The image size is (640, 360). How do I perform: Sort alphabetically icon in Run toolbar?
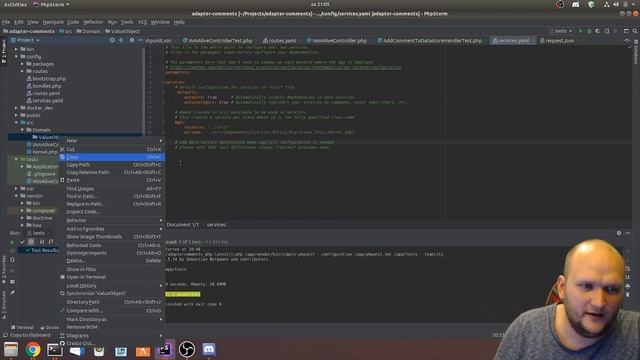(x=42, y=242)
